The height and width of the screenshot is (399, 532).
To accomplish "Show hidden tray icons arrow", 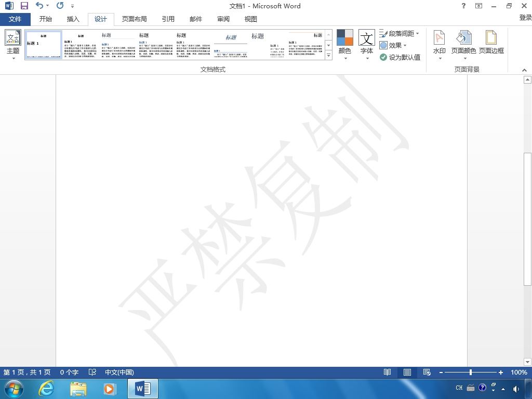I will [x=503, y=389].
